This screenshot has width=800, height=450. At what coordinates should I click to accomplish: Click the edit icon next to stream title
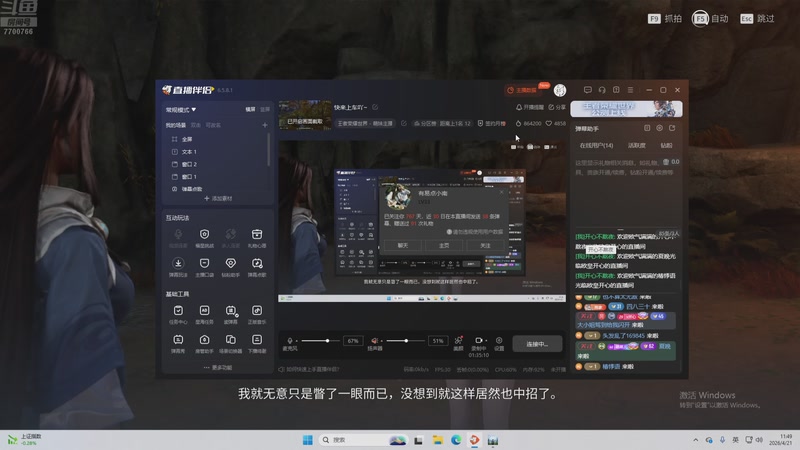(x=375, y=107)
